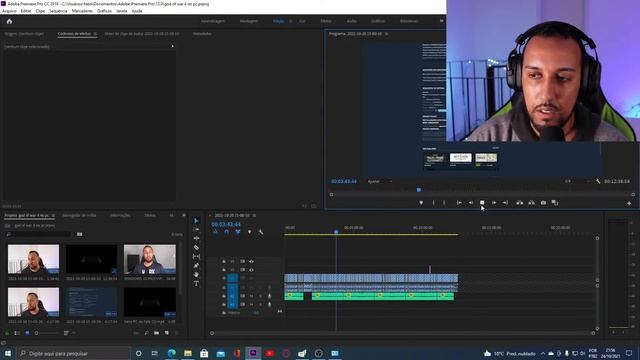Click the Lift button
The width and height of the screenshot is (640, 360).
tap(520, 202)
